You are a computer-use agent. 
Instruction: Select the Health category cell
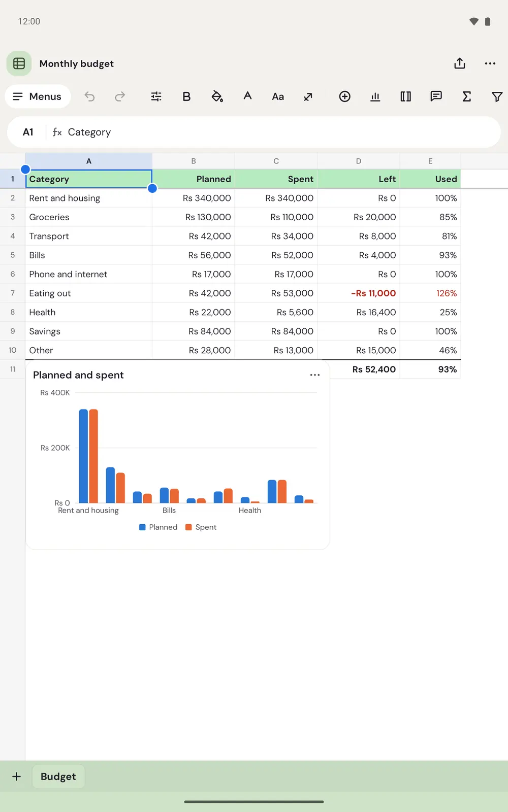click(89, 312)
